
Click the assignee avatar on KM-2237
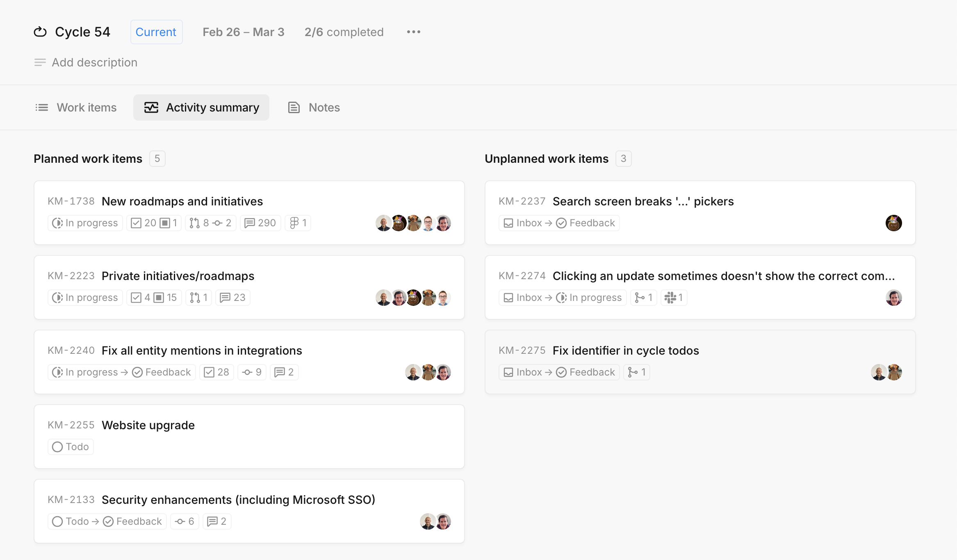point(893,223)
